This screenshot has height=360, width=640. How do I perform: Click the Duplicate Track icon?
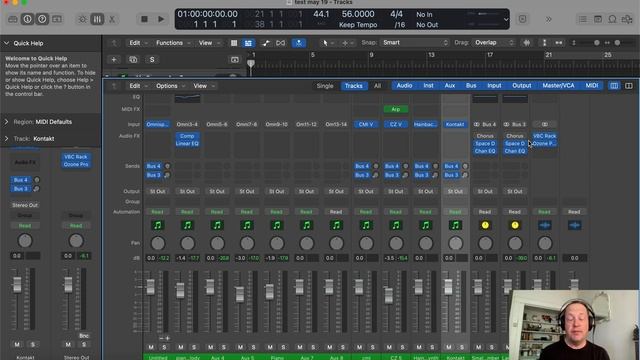(x=133, y=60)
